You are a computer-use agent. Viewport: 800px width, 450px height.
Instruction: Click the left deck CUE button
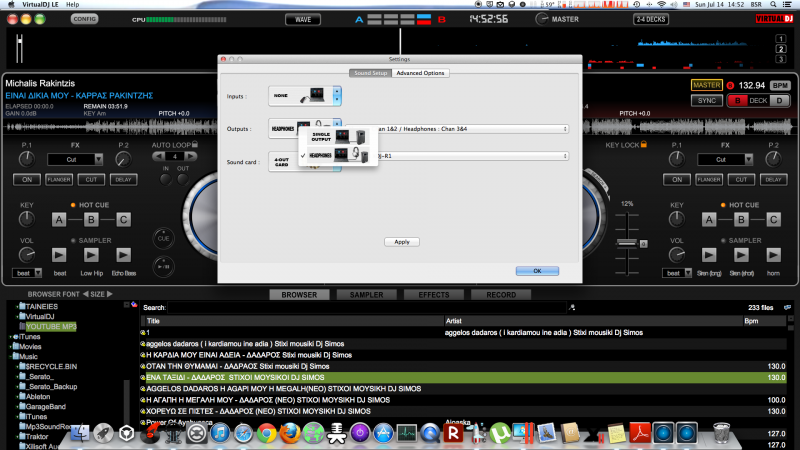[x=163, y=238]
